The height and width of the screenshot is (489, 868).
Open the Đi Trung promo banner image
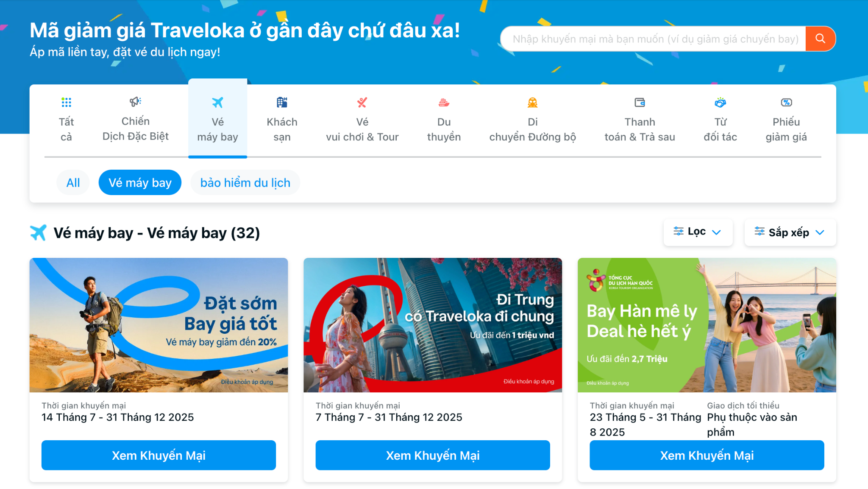(x=433, y=325)
